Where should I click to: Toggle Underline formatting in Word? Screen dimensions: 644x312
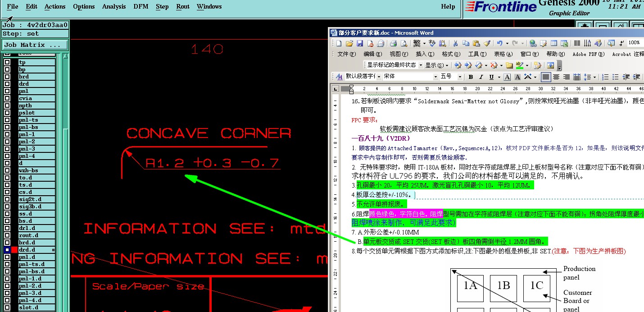coord(491,77)
